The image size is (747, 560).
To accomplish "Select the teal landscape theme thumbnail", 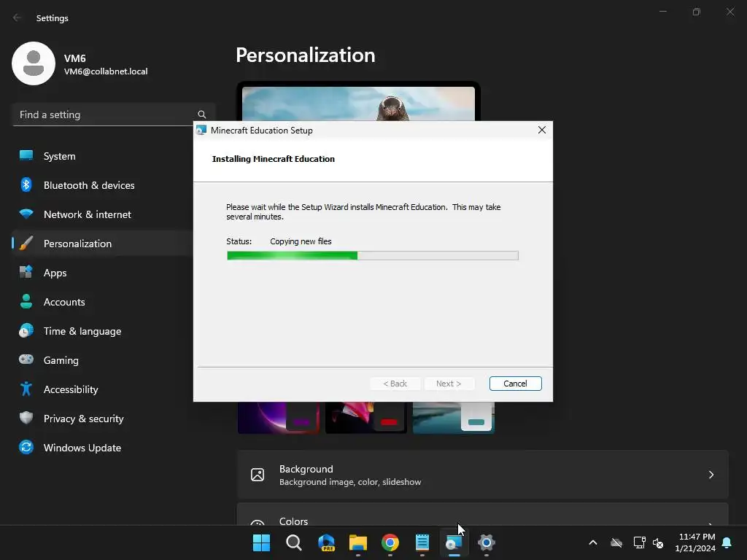I will 454,418.
